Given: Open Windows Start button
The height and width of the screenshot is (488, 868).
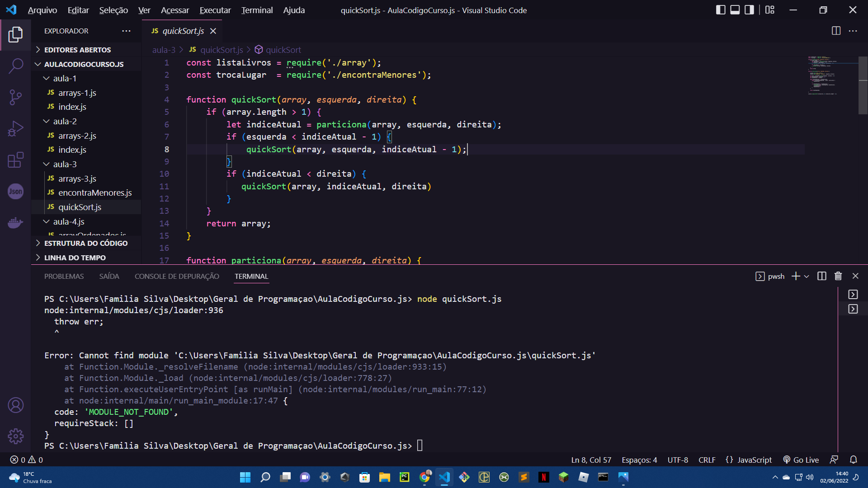Looking at the screenshot, I should pyautogui.click(x=245, y=477).
